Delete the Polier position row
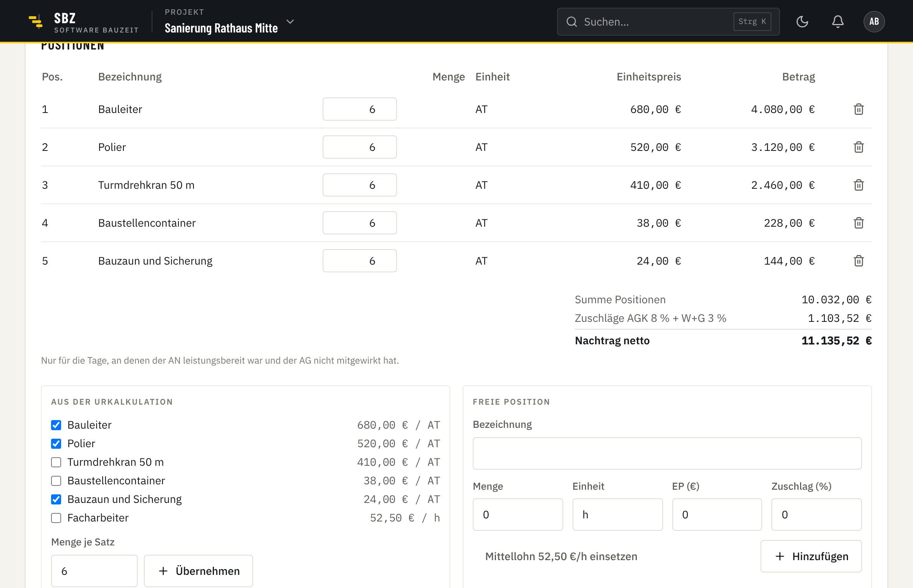 pos(858,147)
